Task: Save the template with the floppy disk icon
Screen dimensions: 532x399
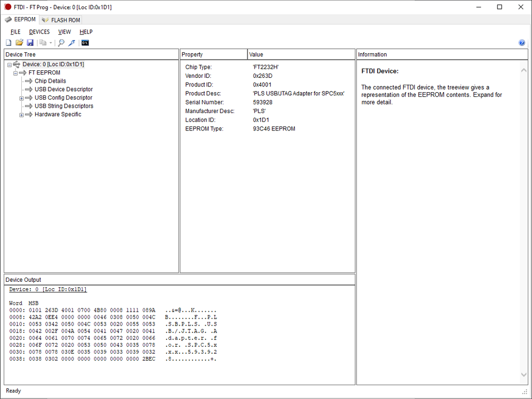Action: (30, 43)
